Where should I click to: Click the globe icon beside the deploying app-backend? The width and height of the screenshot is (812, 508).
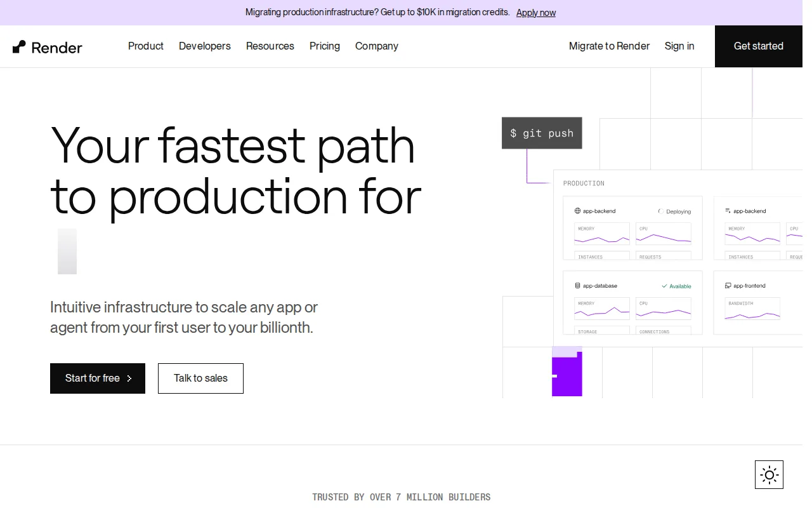pyautogui.click(x=577, y=211)
